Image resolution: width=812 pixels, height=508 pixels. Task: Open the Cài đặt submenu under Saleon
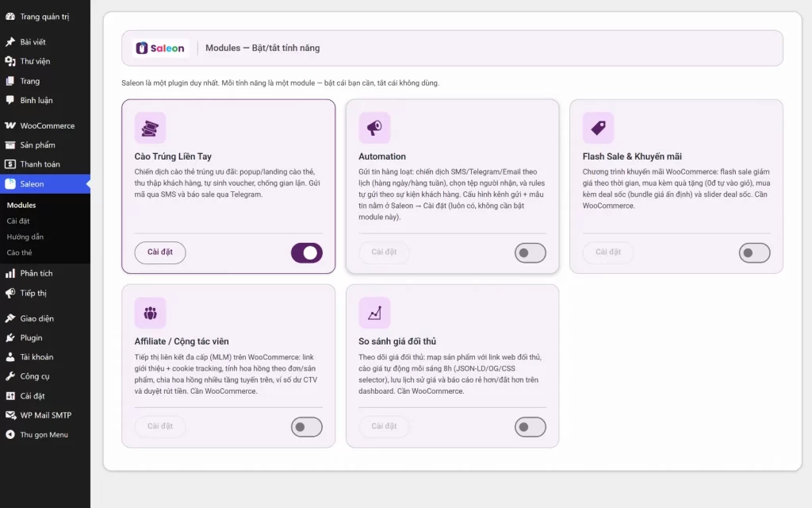click(18, 221)
